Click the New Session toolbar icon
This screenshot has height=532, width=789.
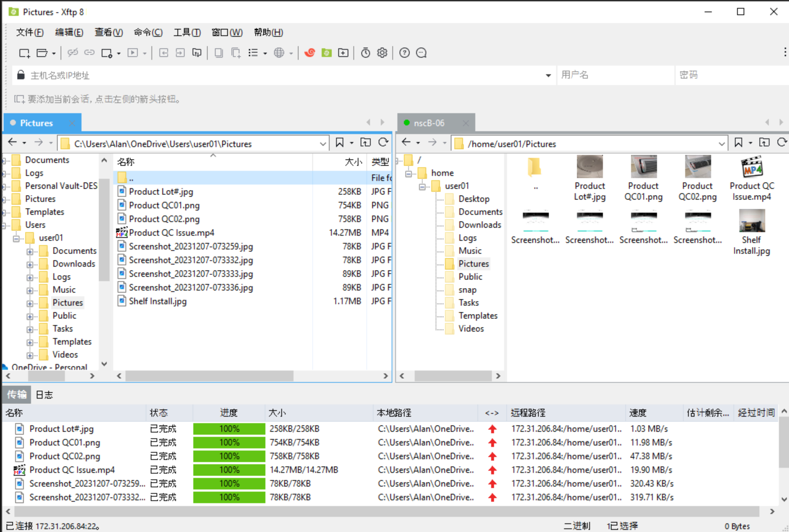coord(24,53)
